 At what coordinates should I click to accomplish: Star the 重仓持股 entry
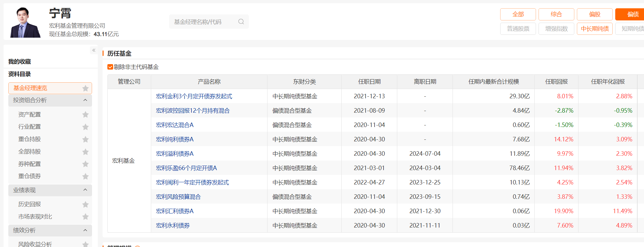tap(85, 139)
